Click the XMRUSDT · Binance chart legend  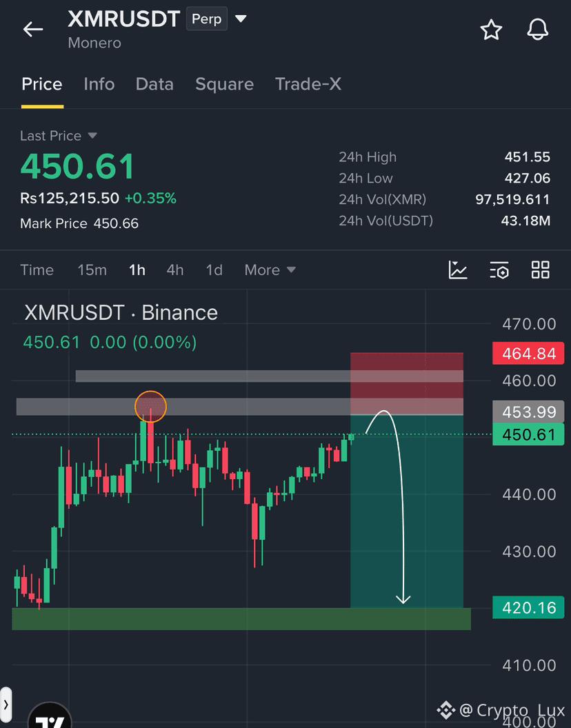pos(121,312)
